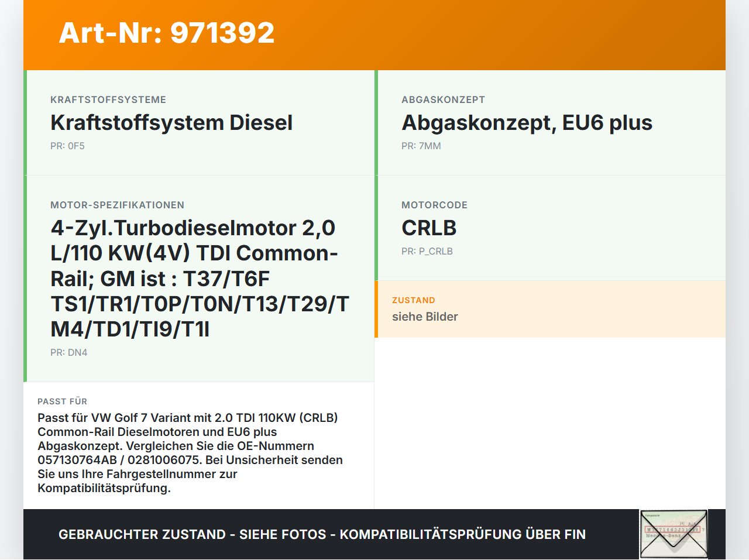Click the CRLB motorcode heading
Image resolution: width=749 pixels, height=560 pixels.
pos(429,228)
